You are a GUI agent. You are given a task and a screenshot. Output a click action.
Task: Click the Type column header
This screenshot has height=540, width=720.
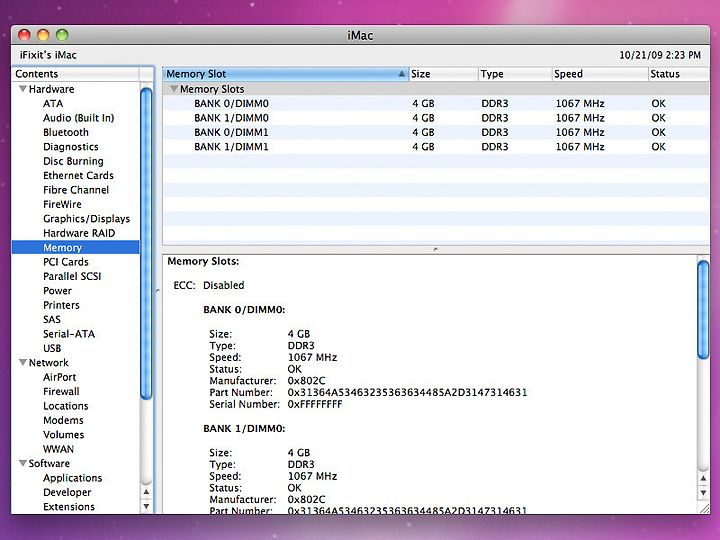tap(515, 74)
